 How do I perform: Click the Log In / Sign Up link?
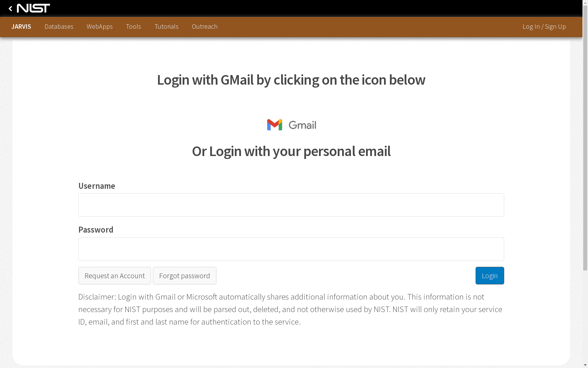click(x=544, y=26)
